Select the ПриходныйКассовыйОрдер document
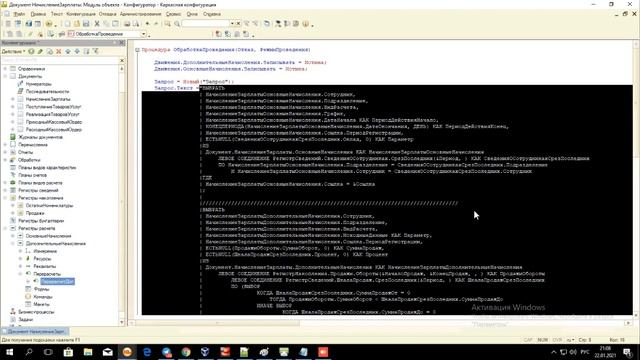Screen dimensions: 640x360 click(x=53, y=122)
